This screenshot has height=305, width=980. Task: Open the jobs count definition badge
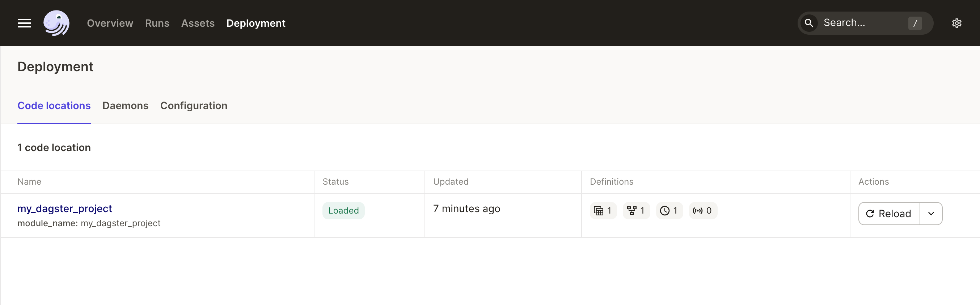click(x=636, y=210)
